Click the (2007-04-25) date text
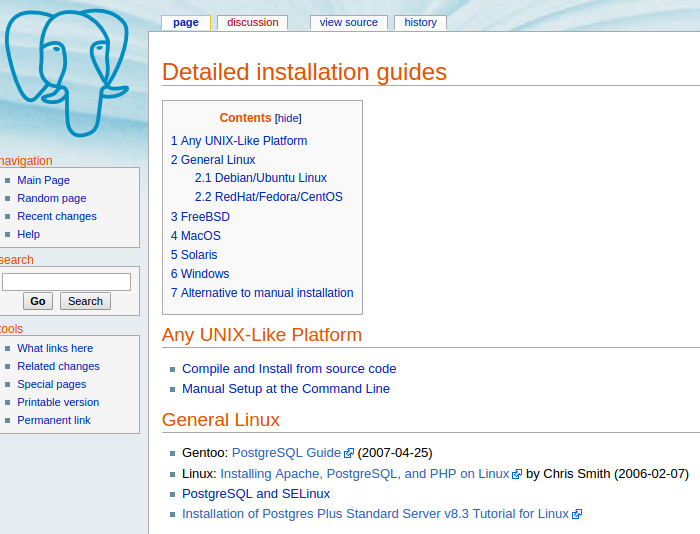 395,453
